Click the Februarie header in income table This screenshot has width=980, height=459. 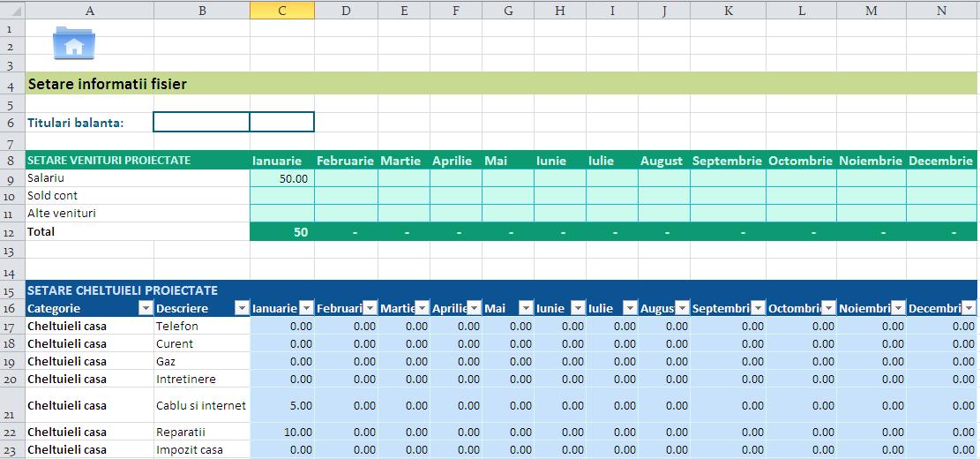(345, 161)
